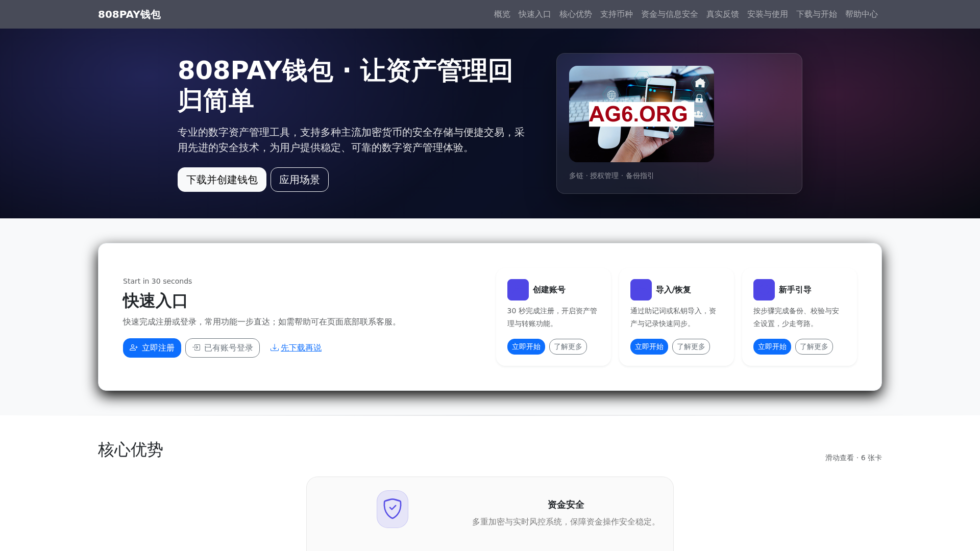This screenshot has width=980, height=551.
Task: Click the 快速入口 section heading
Action: (x=155, y=301)
